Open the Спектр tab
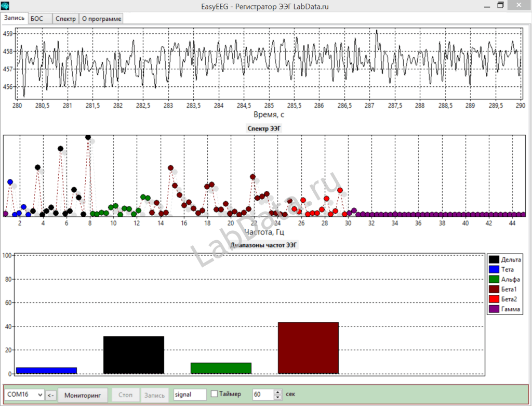Screen dimensions: 532x406 tap(66, 19)
